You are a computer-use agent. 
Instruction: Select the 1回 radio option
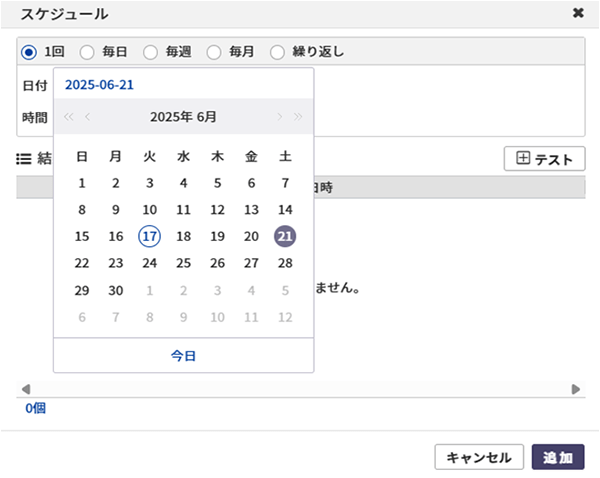pos(29,52)
